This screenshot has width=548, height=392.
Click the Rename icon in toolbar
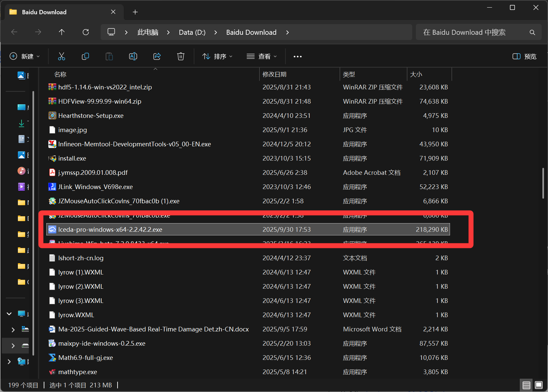[x=133, y=56]
